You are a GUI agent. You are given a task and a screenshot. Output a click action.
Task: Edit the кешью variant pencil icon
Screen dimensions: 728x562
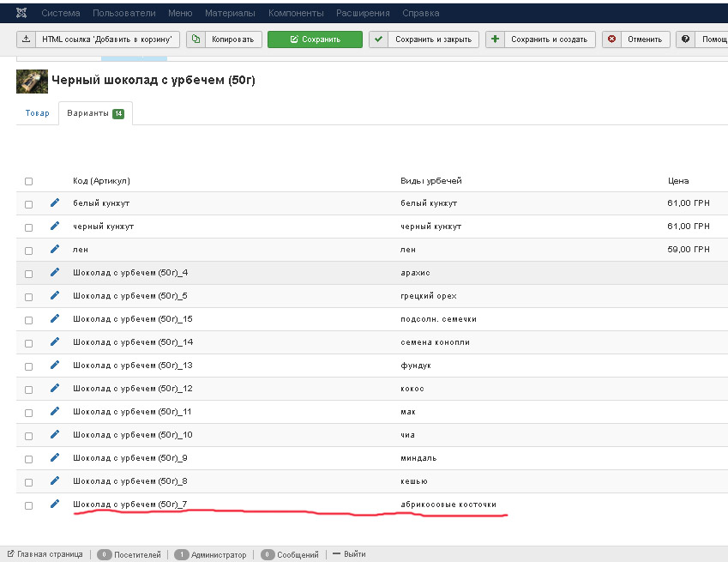pyautogui.click(x=55, y=480)
